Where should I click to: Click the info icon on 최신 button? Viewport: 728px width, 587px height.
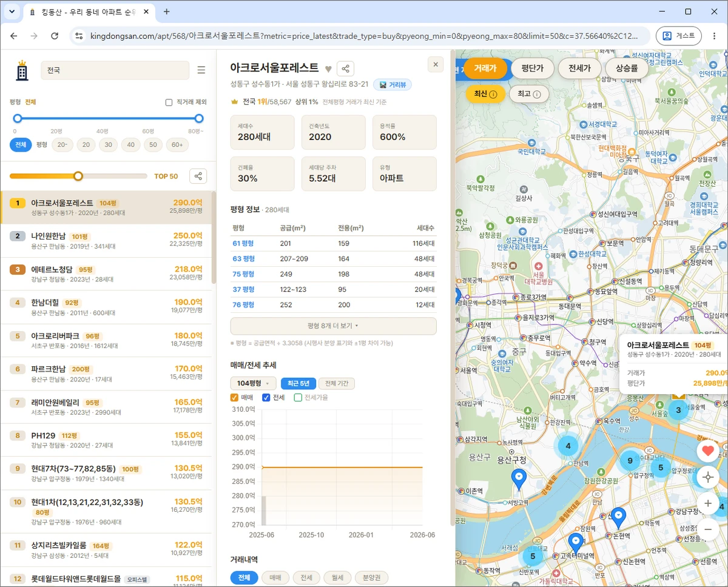coord(493,95)
